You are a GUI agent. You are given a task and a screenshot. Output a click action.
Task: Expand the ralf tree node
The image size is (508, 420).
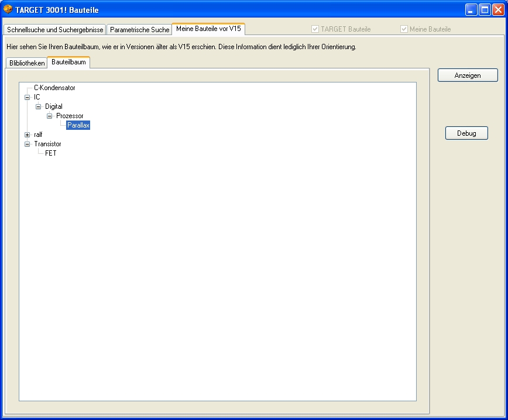coord(27,135)
